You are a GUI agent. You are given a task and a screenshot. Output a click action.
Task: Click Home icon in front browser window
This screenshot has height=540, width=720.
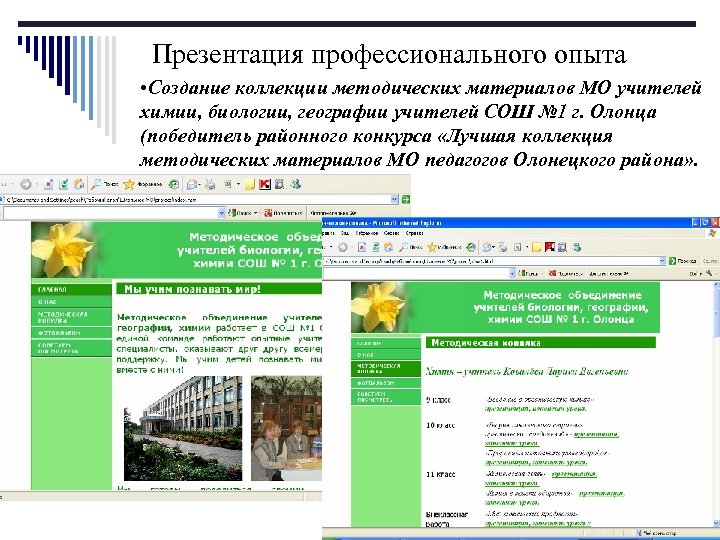pos(388,248)
